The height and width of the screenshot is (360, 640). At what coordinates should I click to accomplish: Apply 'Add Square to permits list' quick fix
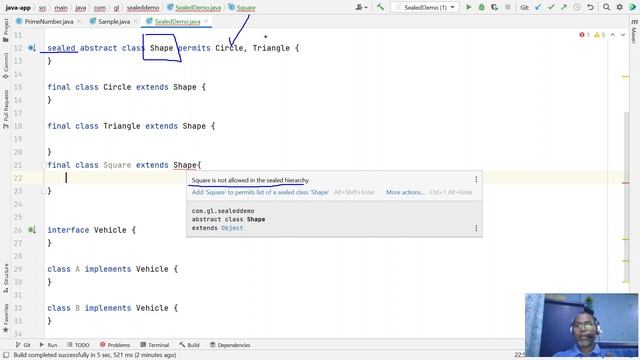coord(260,192)
